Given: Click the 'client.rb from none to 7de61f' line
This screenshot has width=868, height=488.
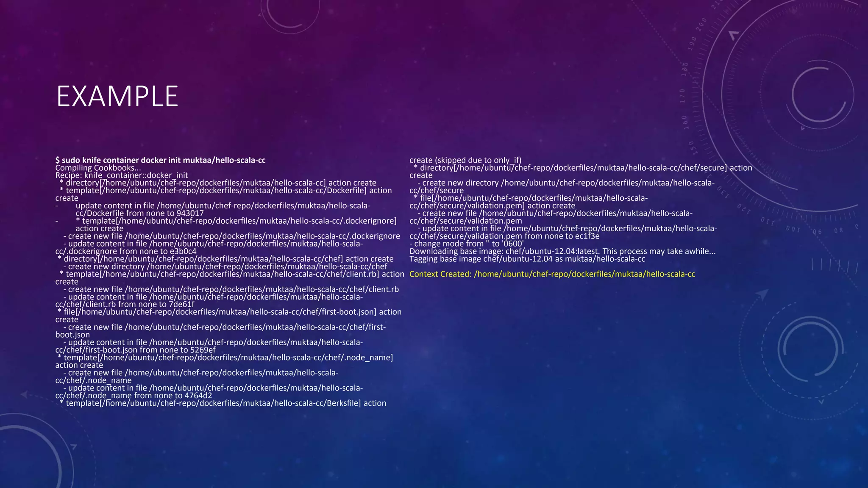Looking at the screenshot, I should 125,304.
